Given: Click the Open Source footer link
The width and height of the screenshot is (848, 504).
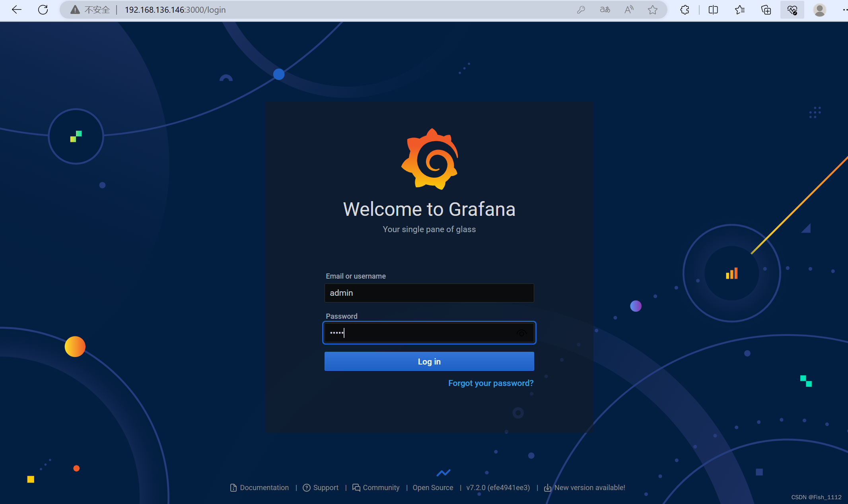Looking at the screenshot, I should tap(432, 487).
